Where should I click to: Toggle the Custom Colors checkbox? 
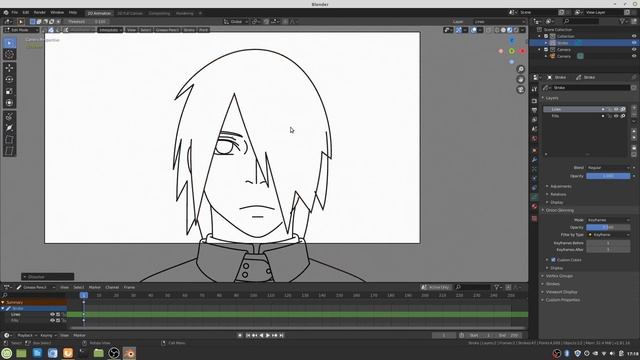pos(553,260)
